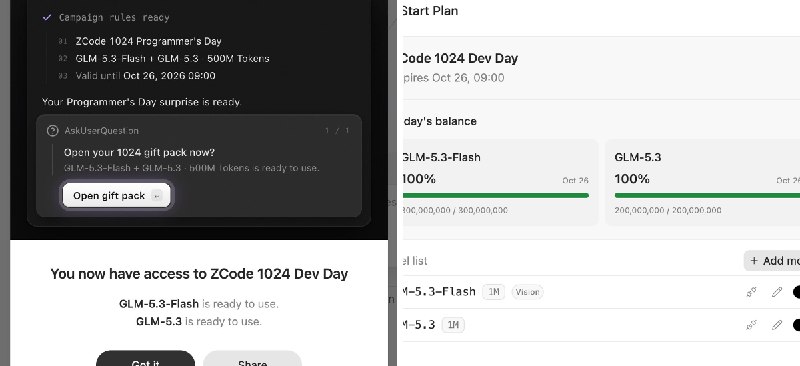This screenshot has width=800, height=366.
Task: Click the 'expires Oct 26, 09:00' text
Action: click(454, 78)
